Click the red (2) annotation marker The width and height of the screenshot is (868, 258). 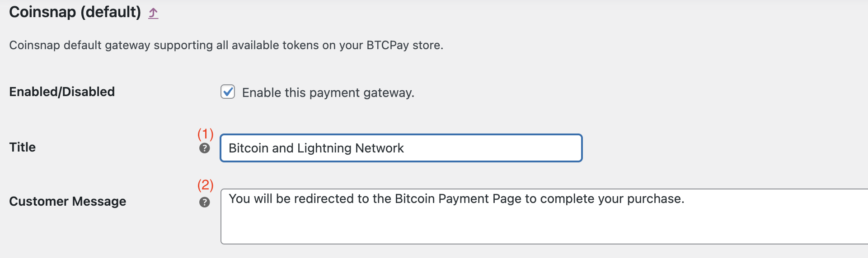pyautogui.click(x=206, y=185)
